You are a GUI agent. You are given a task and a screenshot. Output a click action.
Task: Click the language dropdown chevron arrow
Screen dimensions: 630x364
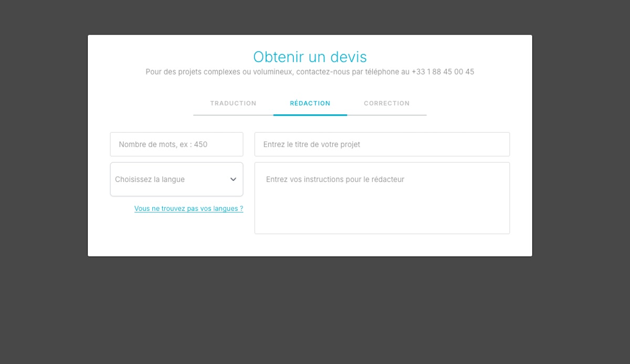tap(234, 179)
